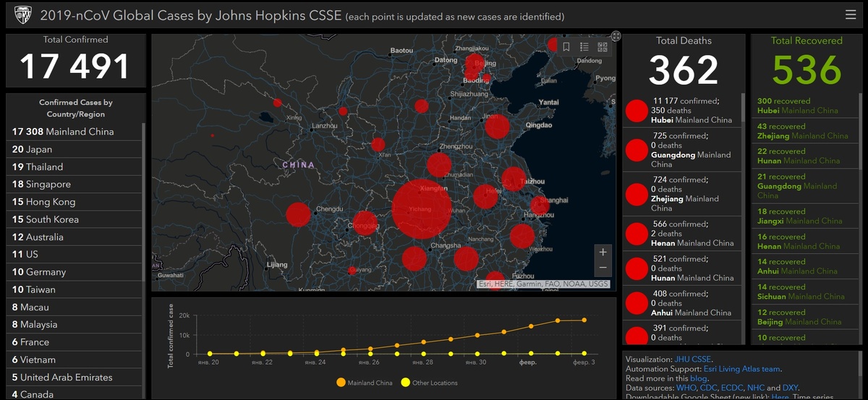Viewport: 868px width, 400px height.
Task: Click the red marker beside Anhui 408 confirmed
Action: pyautogui.click(x=637, y=303)
